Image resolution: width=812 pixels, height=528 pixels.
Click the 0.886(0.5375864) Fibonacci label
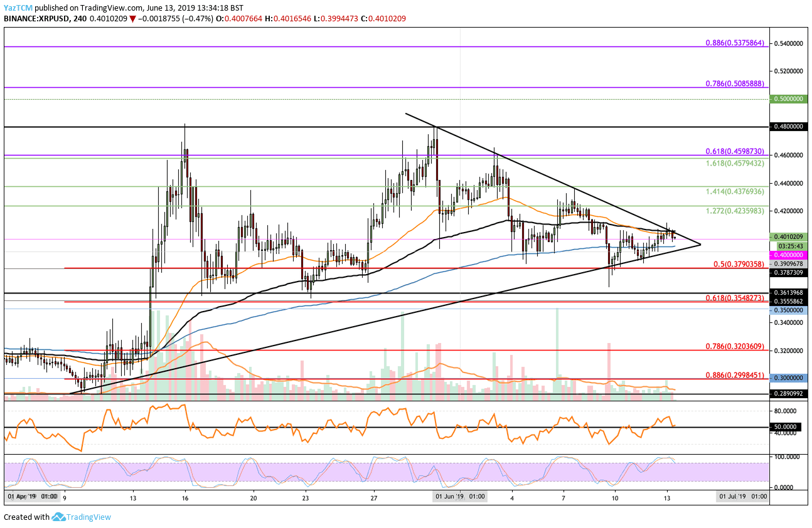point(734,43)
